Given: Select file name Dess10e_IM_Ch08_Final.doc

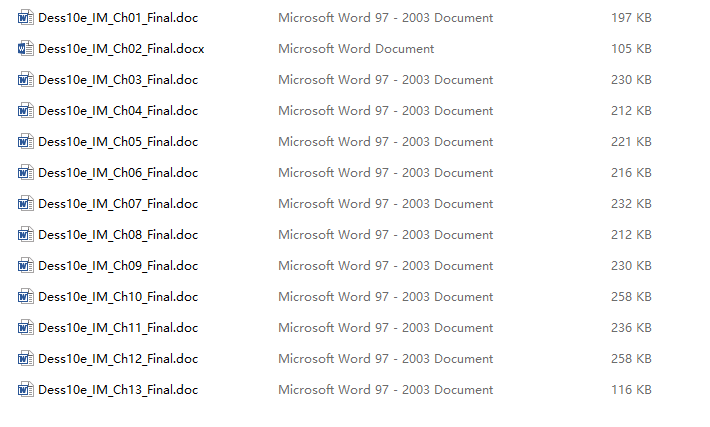Looking at the screenshot, I should point(118,235).
